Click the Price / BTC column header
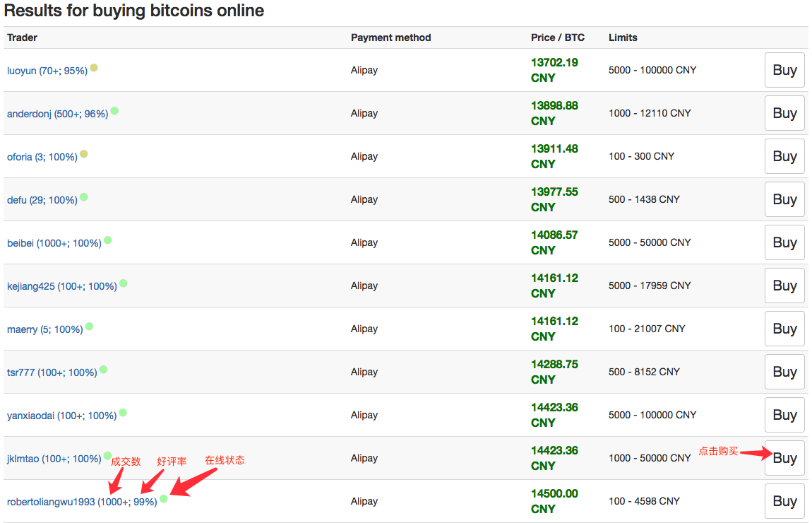The width and height of the screenshot is (812, 523). [x=557, y=37]
